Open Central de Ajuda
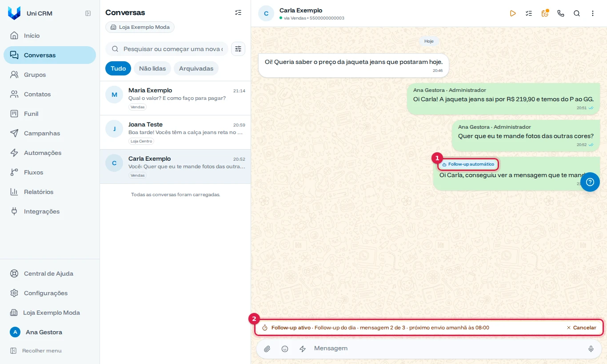 [50, 273]
